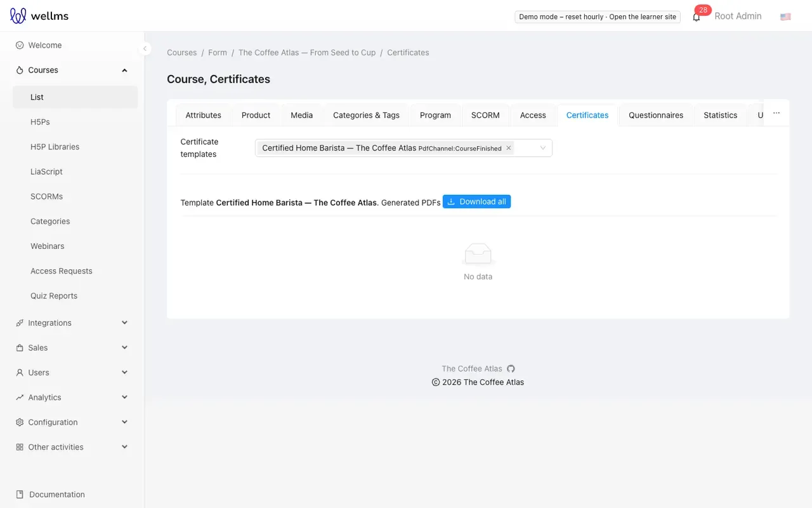Expand the Analytics menu section
Viewport: 812px width, 508px height.
click(x=124, y=397)
